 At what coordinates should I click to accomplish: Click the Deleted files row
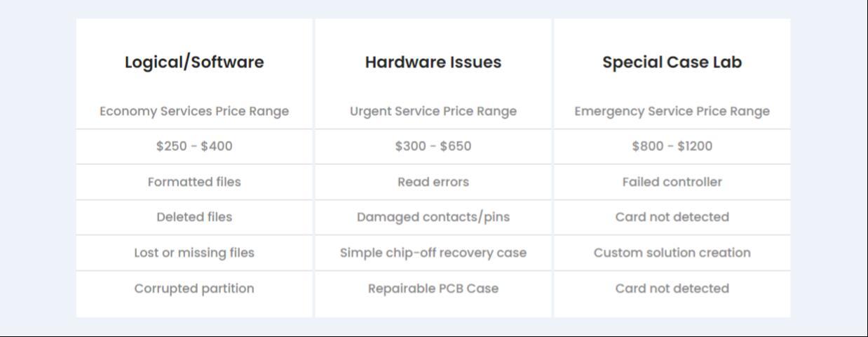point(194,217)
